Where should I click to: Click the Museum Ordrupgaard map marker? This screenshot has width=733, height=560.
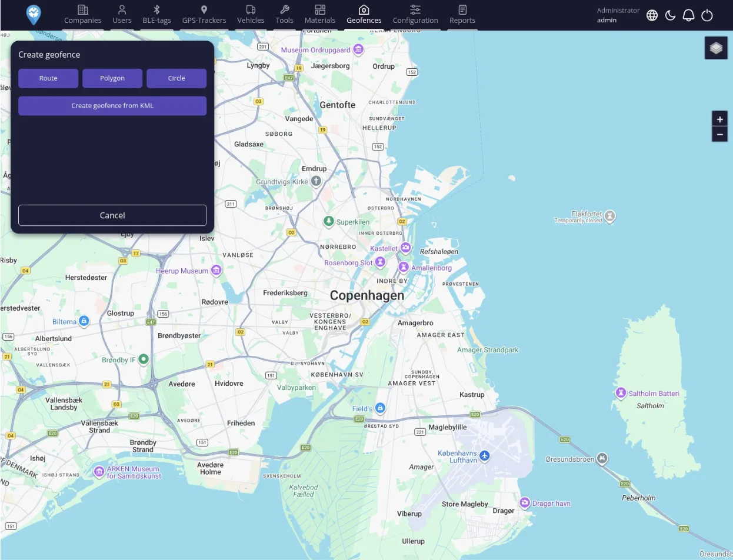pos(358,50)
